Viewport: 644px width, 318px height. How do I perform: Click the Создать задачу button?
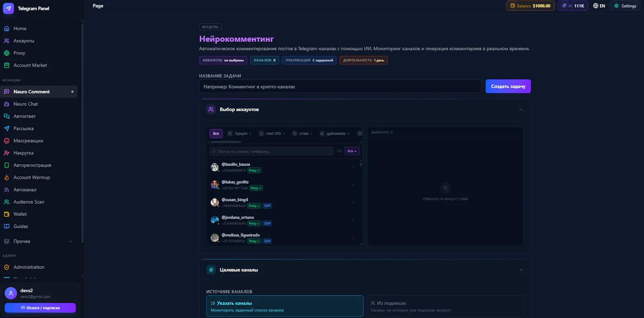coord(508,86)
